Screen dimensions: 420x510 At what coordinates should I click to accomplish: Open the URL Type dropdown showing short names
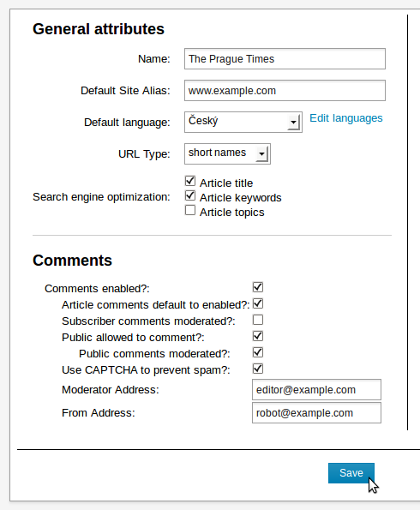point(227,153)
